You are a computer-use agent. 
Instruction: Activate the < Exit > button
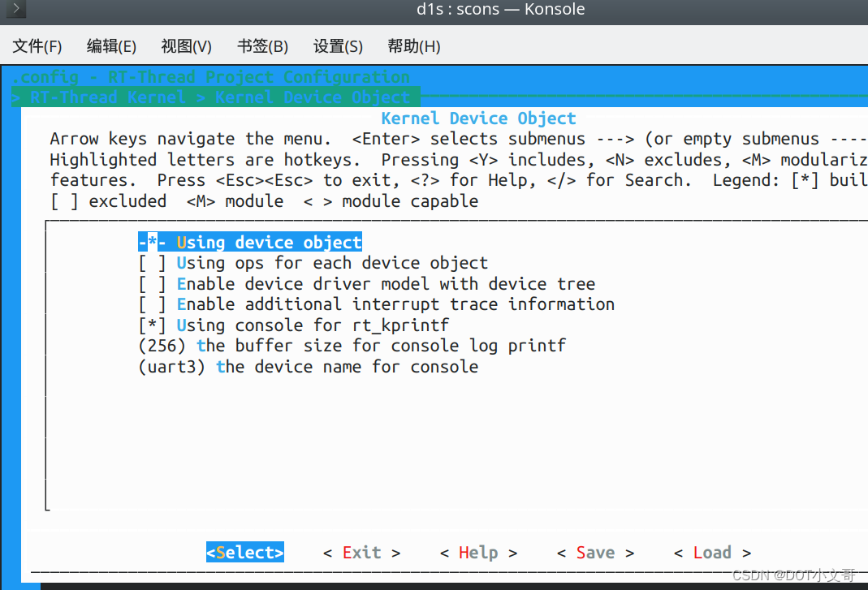click(x=361, y=552)
